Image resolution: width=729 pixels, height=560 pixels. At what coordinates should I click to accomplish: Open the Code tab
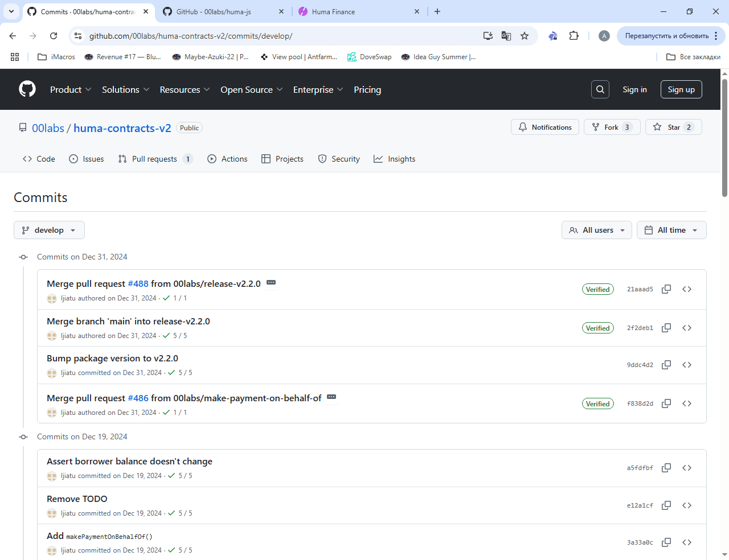39,159
